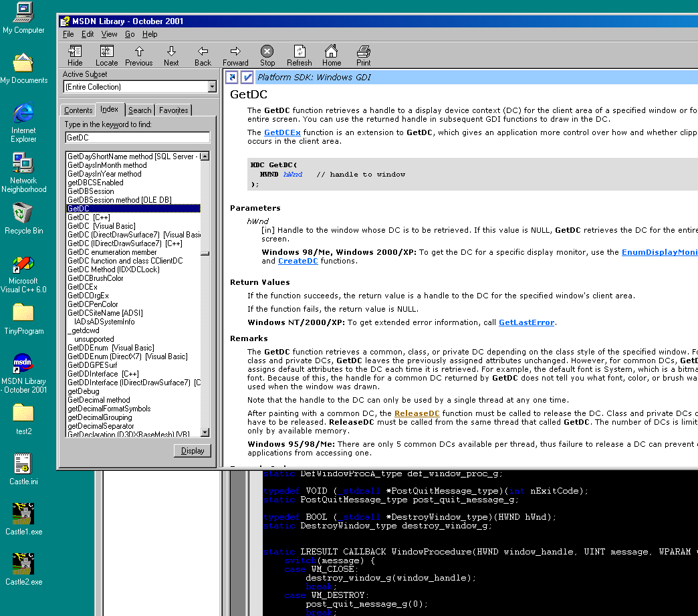Select TinyProgram folder on desktop
Image resolution: width=698 pixels, height=616 pixels.
(23, 319)
